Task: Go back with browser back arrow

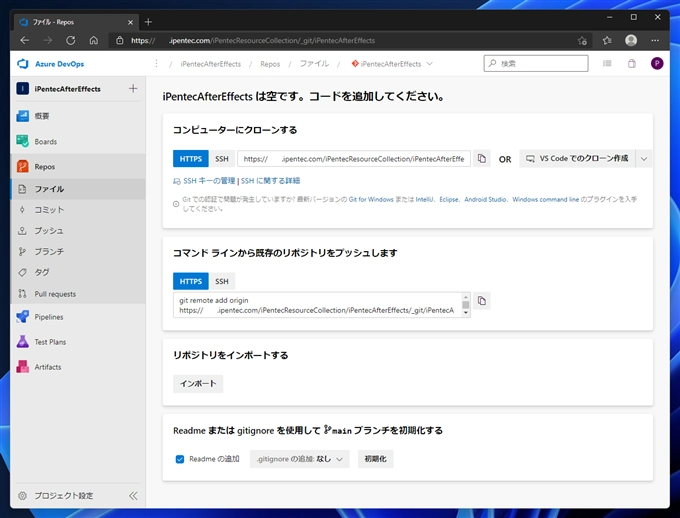Action: tap(25, 40)
